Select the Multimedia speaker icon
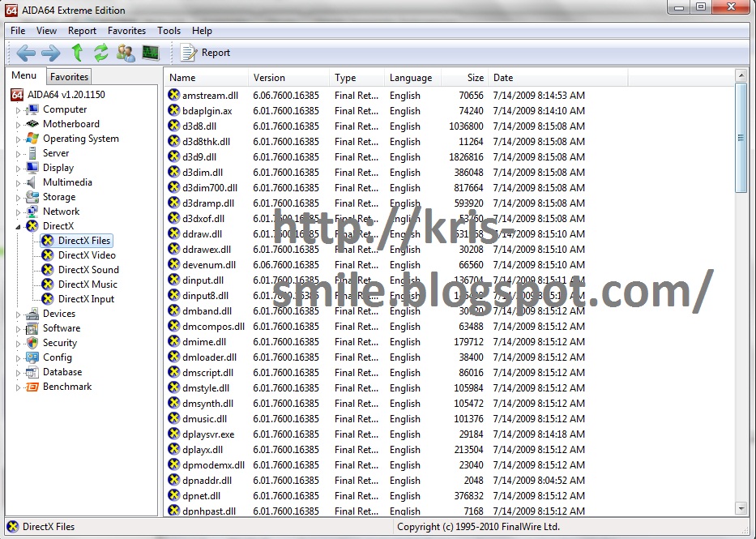 click(x=32, y=182)
